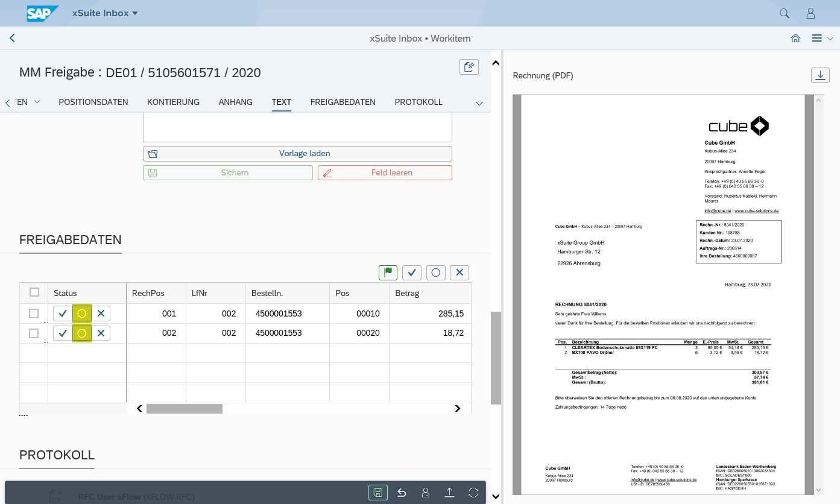Switch to the KONTIERUNG tab

coord(173,102)
